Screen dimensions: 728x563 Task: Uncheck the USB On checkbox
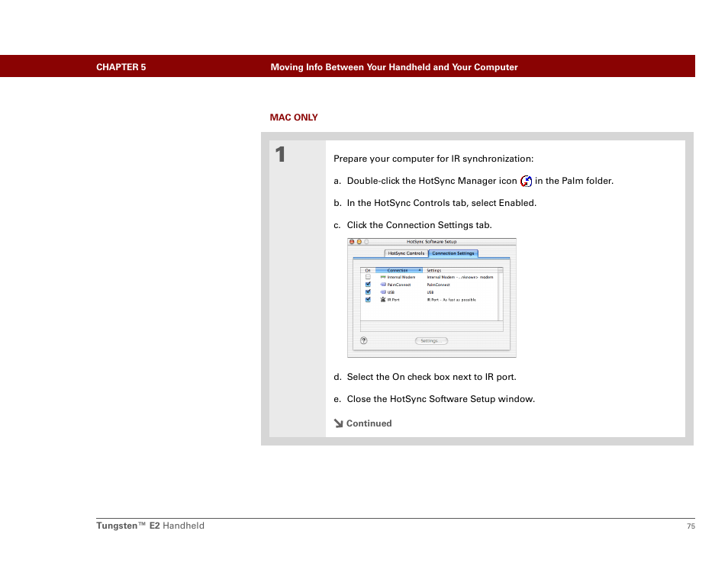click(368, 292)
